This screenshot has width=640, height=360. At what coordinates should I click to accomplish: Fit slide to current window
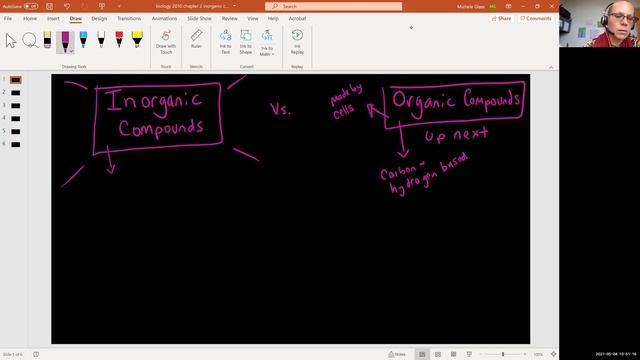tap(553, 354)
